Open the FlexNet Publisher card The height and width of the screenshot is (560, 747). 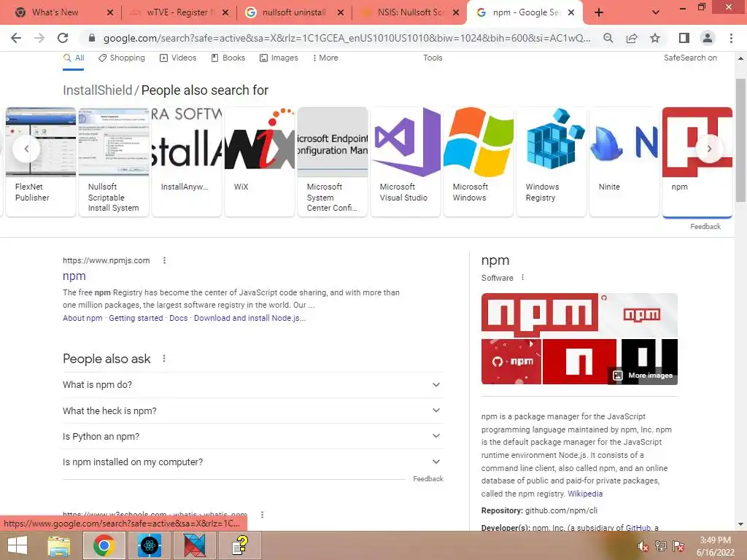41,161
